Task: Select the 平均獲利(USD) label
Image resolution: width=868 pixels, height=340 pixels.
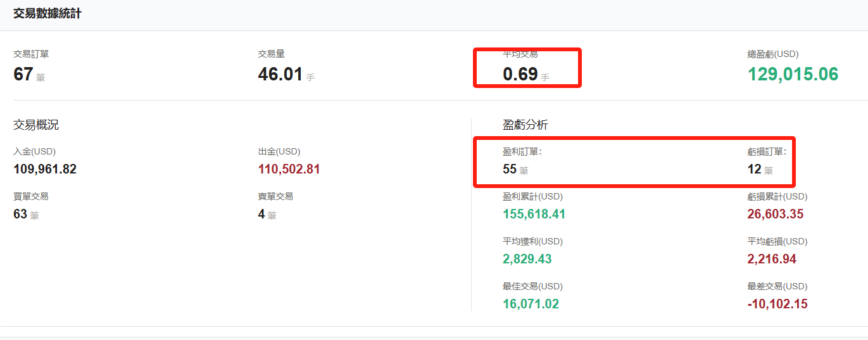Action: click(x=532, y=242)
